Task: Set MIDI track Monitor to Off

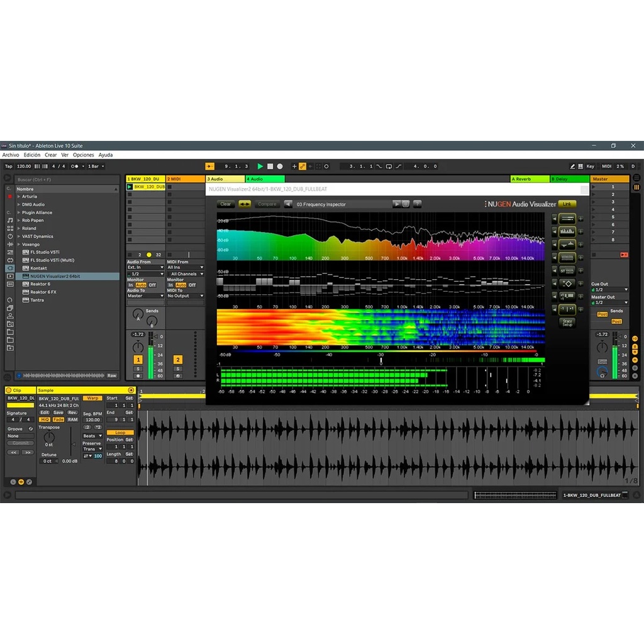Action: pos(192,285)
